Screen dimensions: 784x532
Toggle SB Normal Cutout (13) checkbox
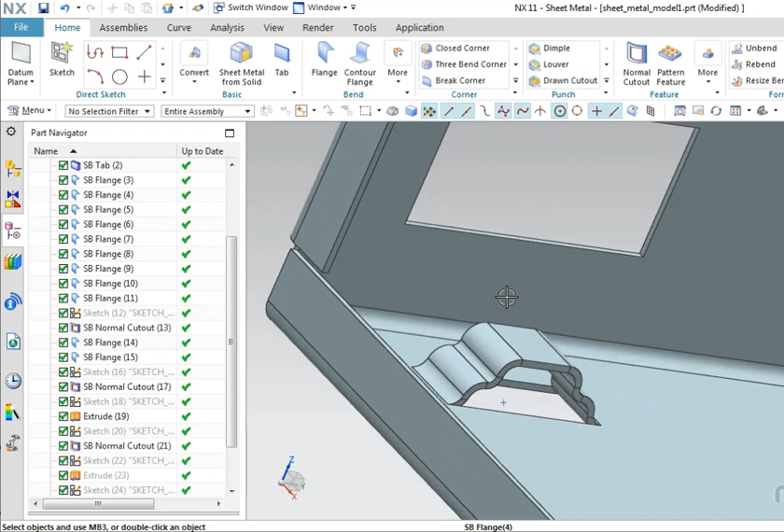[63, 328]
